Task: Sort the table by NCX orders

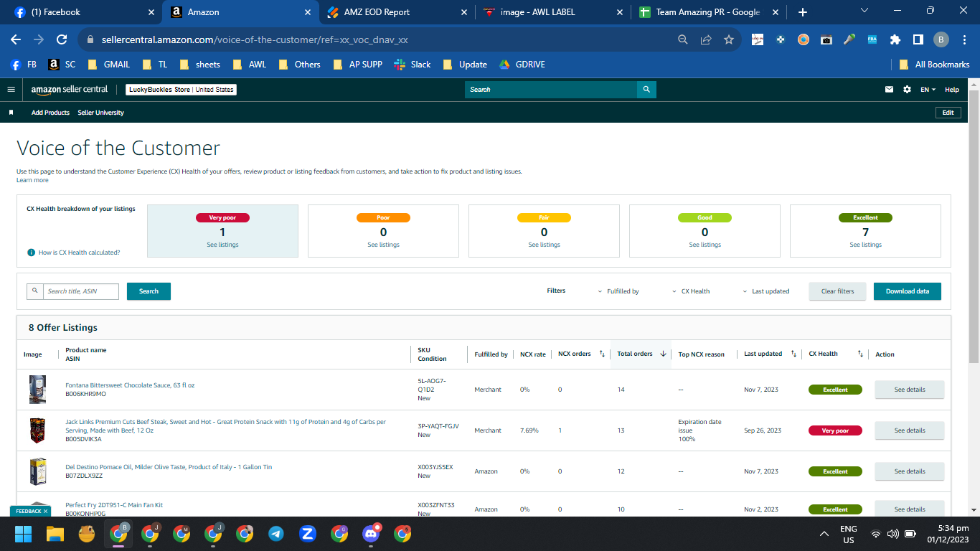Action: point(602,354)
